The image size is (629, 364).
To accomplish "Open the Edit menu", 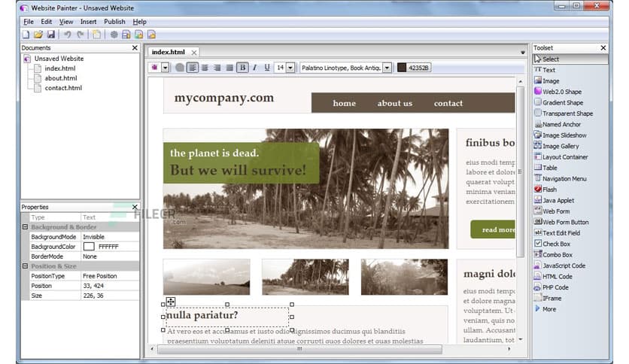I will tap(46, 22).
